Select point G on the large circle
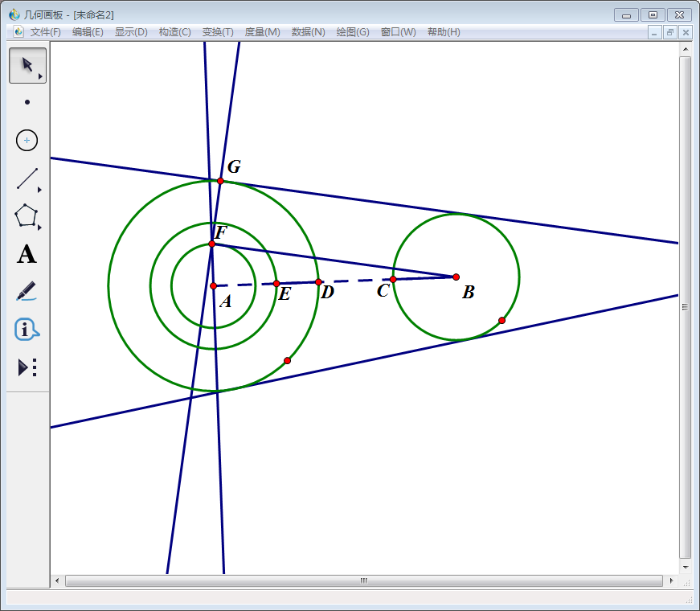 (x=220, y=181)
